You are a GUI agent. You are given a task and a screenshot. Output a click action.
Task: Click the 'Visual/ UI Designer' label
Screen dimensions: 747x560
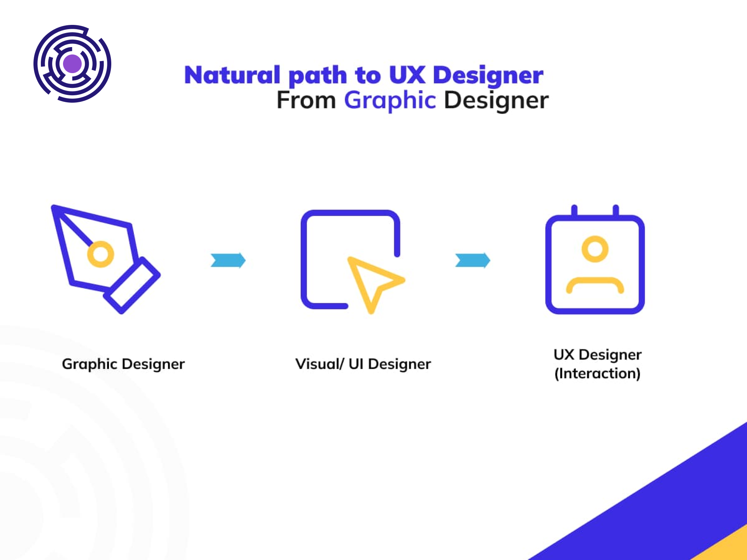click(x=353, y=364)
